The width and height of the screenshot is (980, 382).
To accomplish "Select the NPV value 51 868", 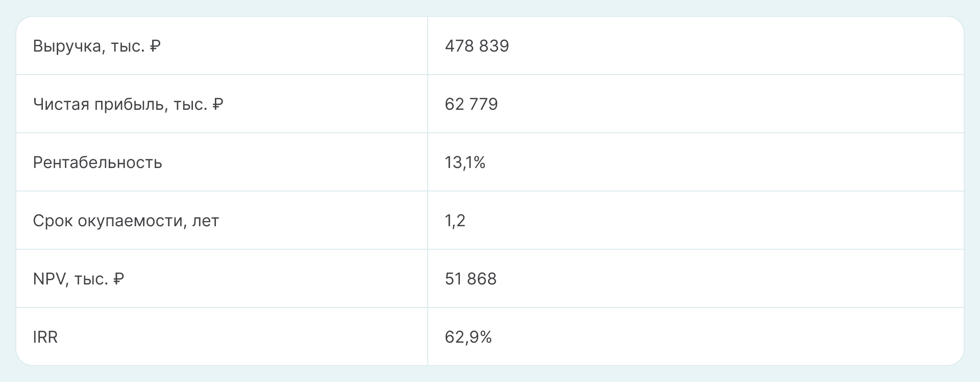I will point(471,279).
